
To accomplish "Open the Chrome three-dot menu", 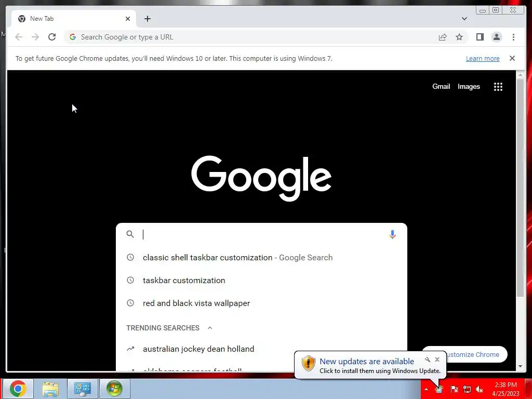I will [x=513, y=37].
